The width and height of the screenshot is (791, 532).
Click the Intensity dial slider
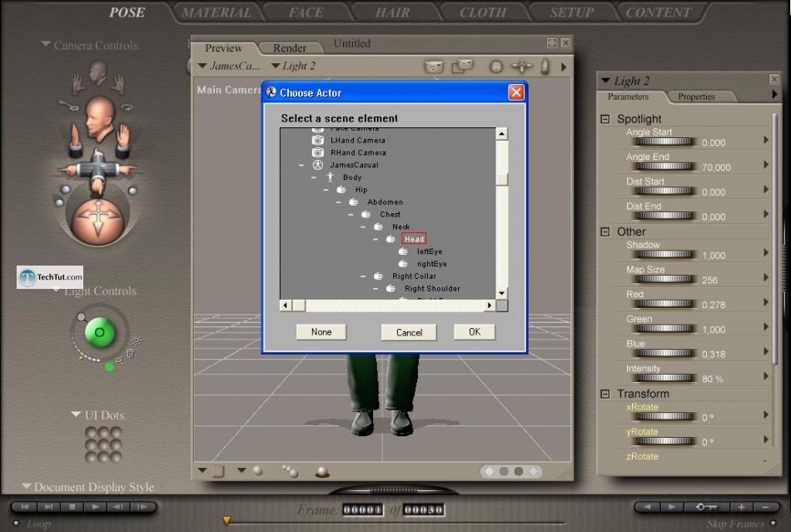point(664,378)
